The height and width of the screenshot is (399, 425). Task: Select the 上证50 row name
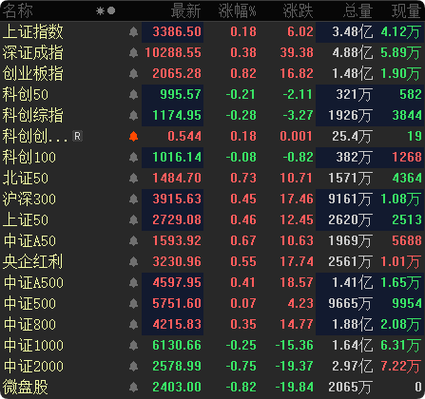26,220
